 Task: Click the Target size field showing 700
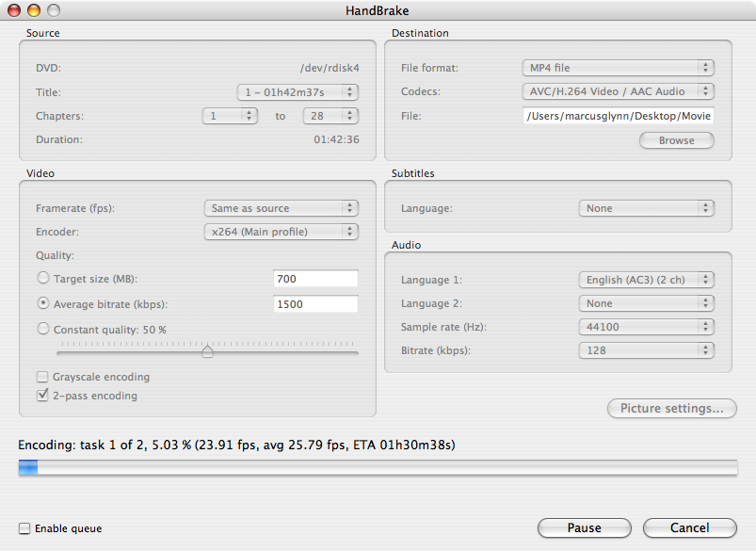pyautogui.click(x=315, y=279)
